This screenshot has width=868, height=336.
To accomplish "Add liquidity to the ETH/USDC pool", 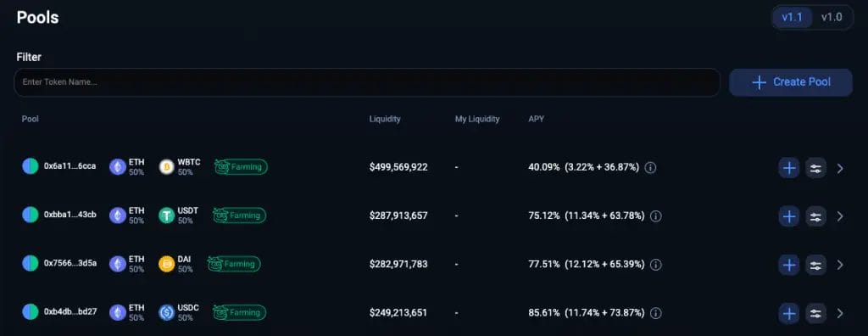I will click(789, 314).
